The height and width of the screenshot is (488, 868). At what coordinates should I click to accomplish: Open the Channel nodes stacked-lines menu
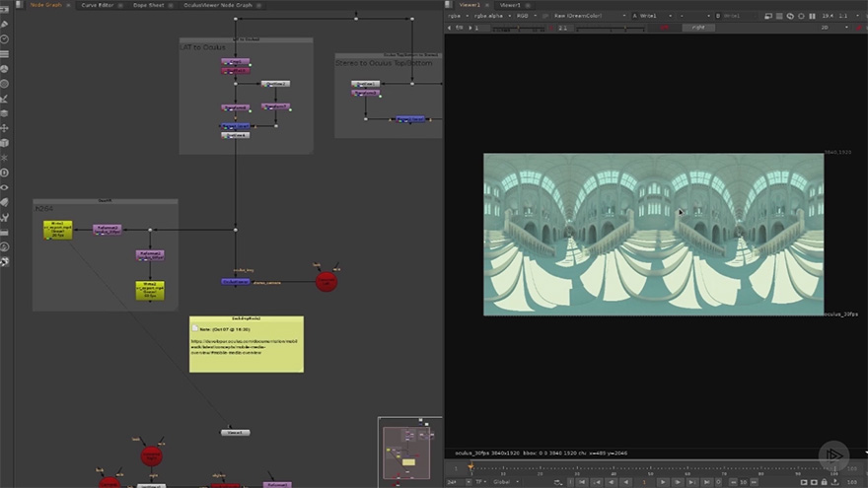[4, 54]
